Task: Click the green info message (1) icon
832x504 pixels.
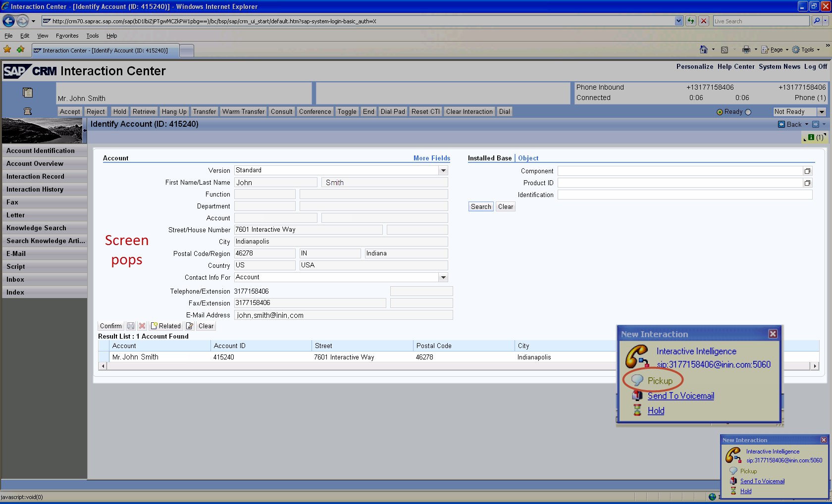Action: tap(811, 138)
